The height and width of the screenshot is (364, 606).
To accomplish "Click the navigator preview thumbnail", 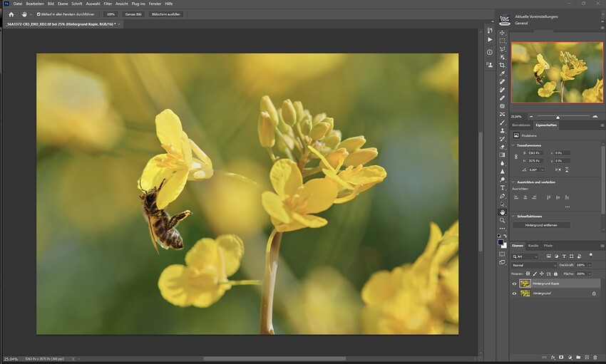I will point(557,73).
